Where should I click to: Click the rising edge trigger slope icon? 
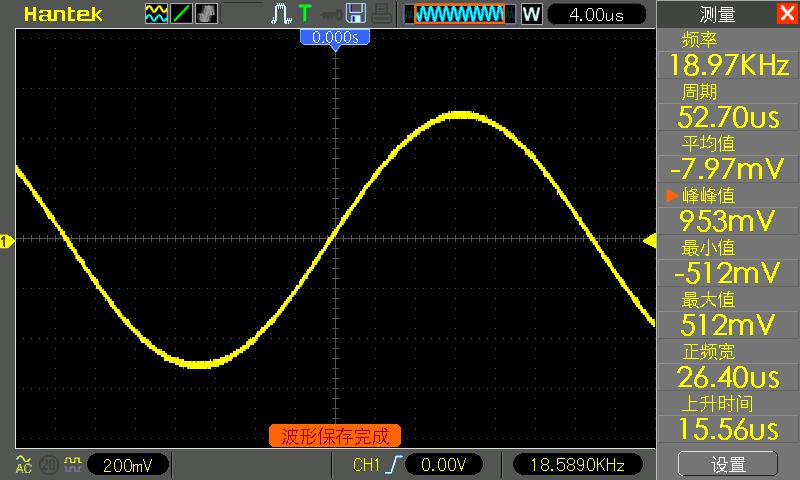coord(393,465)
